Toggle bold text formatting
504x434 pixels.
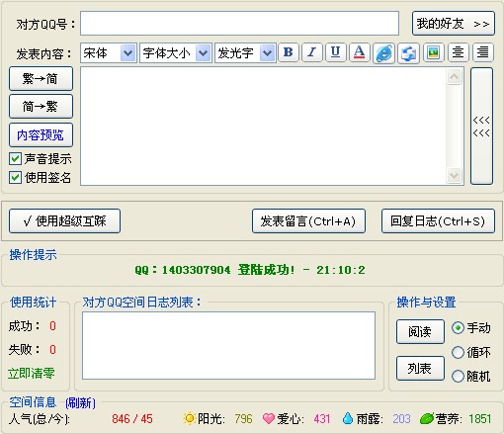(x=289, y=52)
